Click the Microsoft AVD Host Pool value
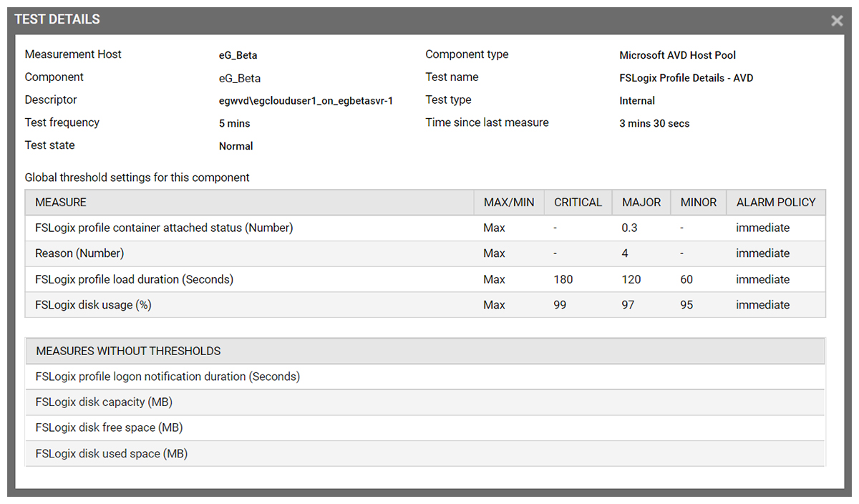 pos(677,55)
